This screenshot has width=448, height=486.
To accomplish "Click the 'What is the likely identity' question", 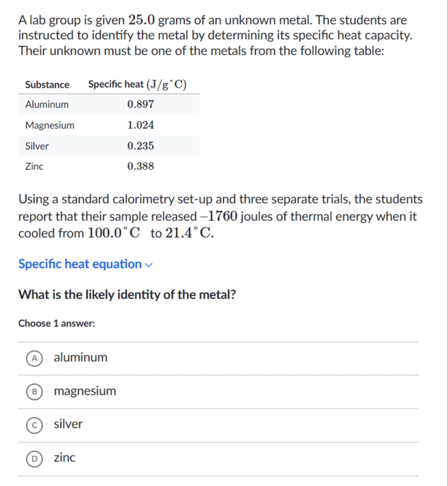I will 127,295.
